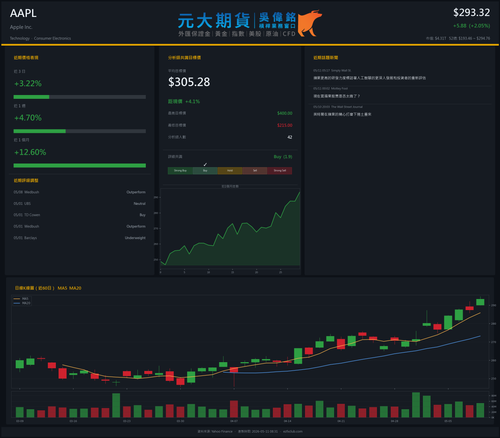The image size is (500, 438).
Task: Click the Buy (1.9) consensus rating
Action: coord(283,157)
